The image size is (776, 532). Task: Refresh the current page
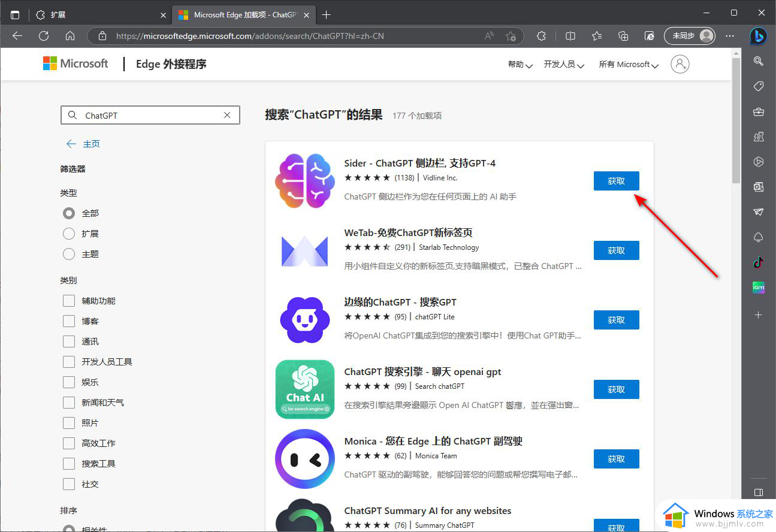(x=44, y=36)
